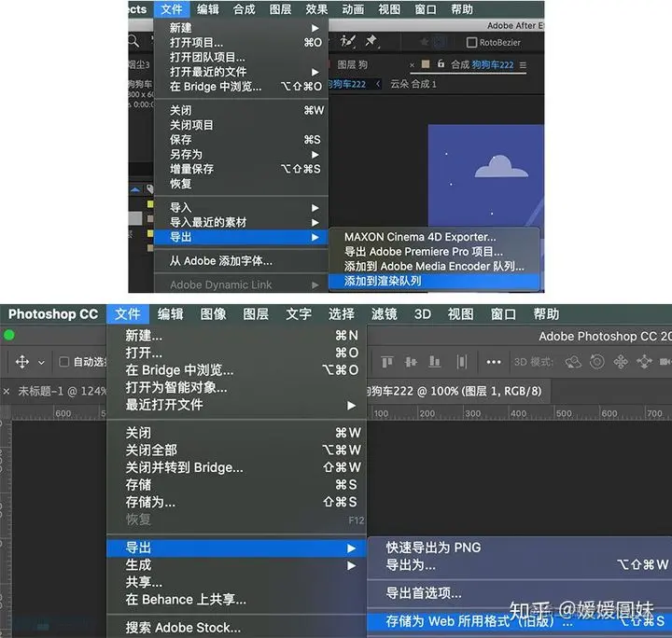This screenshot has height=638, width=672.
Task: Select the Photoshop Move tool icon
Action: click(22, 362)
